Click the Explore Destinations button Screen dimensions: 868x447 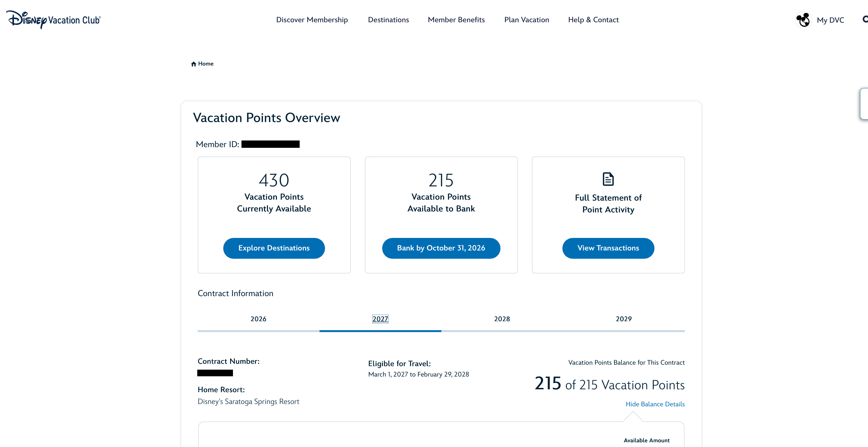click(x=274, y=248)
